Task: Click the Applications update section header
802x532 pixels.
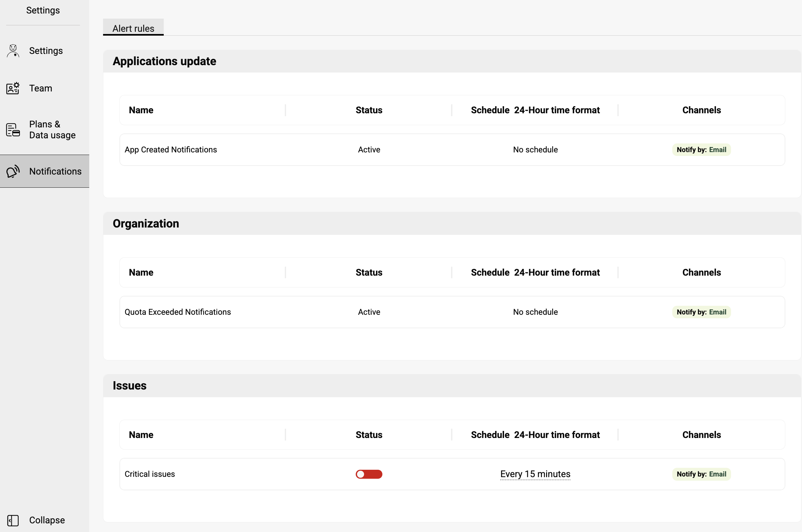Action: 164,61
